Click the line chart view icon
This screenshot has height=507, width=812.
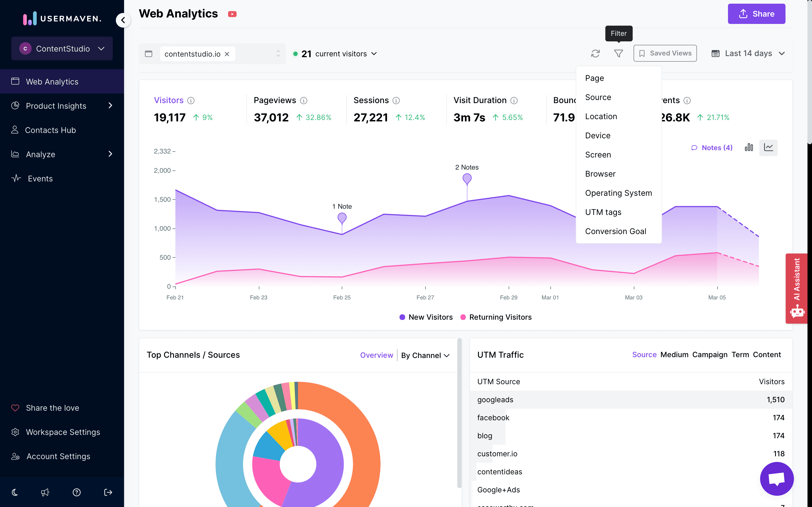(769, 147)
